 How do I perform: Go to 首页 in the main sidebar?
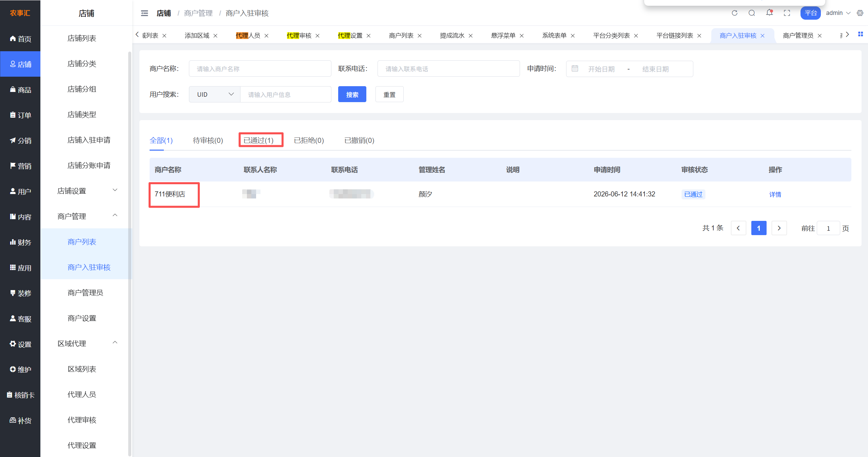(x=20, y=39)
